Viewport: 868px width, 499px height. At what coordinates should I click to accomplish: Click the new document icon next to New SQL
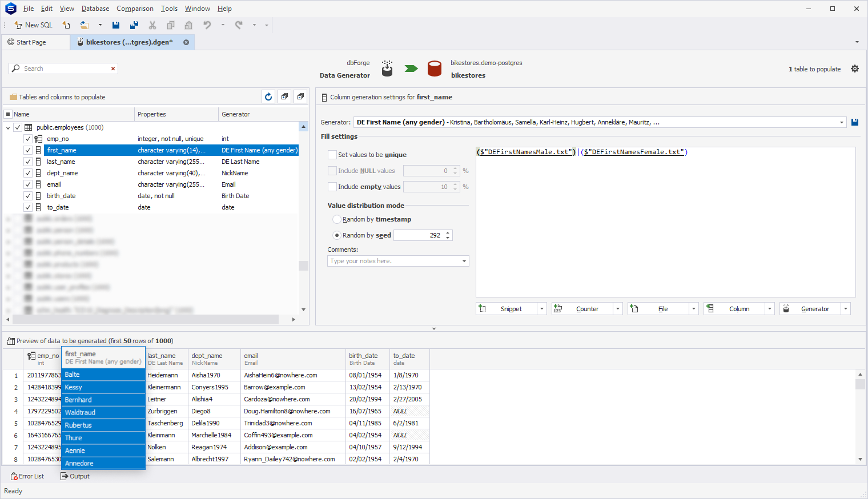tap(66, 25)
